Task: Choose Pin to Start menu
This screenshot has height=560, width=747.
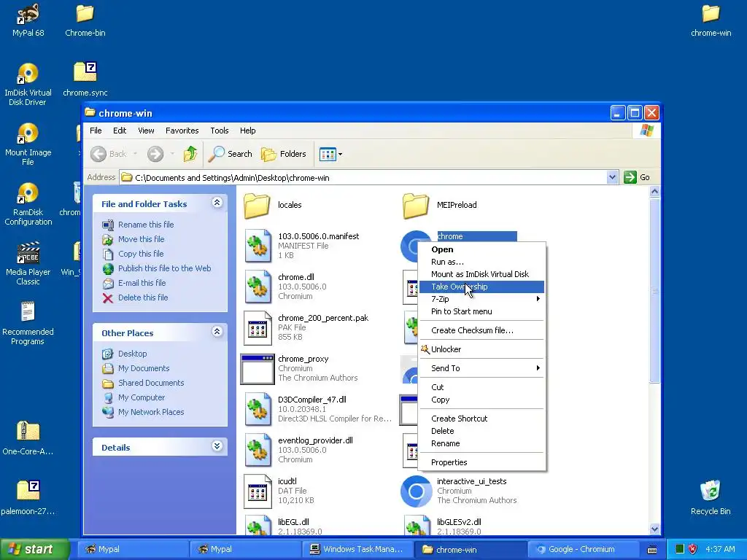Action: [x=481, y=311]
